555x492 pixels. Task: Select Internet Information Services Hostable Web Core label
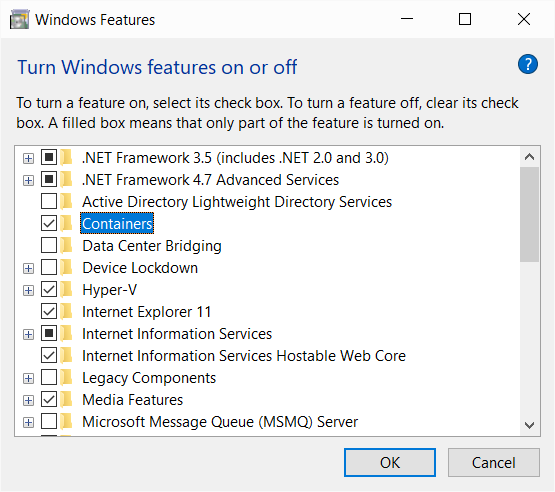tap(244, 356)
